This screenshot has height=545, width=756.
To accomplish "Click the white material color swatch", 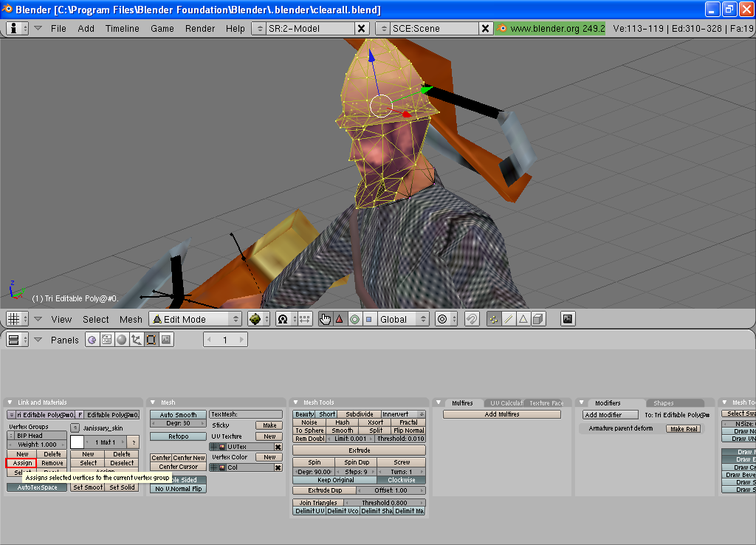I will tap(77, 442).
